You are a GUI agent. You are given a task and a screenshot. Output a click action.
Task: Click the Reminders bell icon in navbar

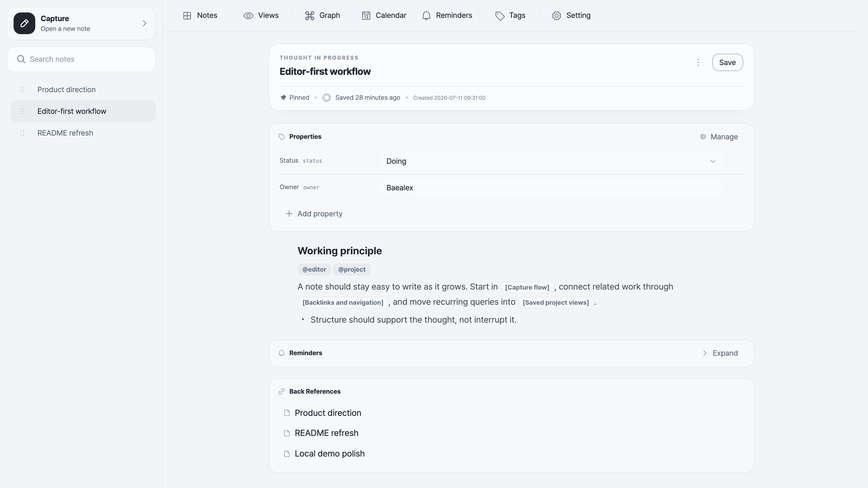click(426, 15)
